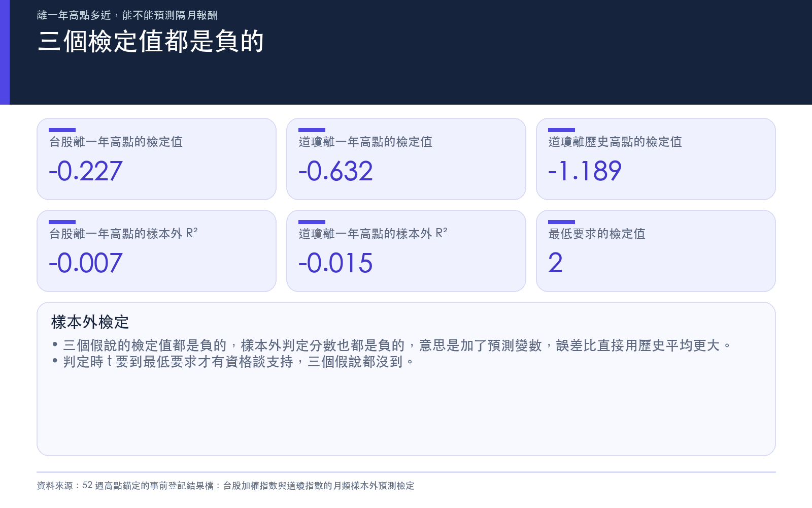Screen dimensions: 812x508
Task: Click the bullet beginning 三個假說的檢定值都是負的
Action: click(391, 345)
